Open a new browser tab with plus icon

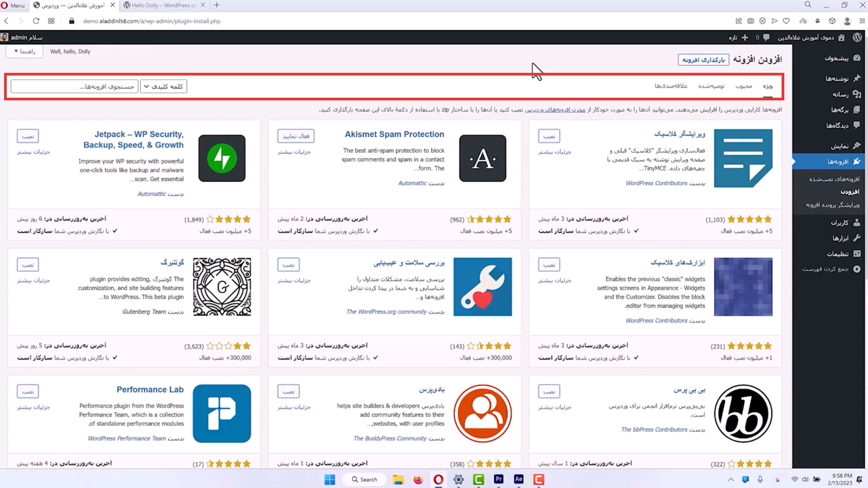pyautogui.click(x=217, y=5)
